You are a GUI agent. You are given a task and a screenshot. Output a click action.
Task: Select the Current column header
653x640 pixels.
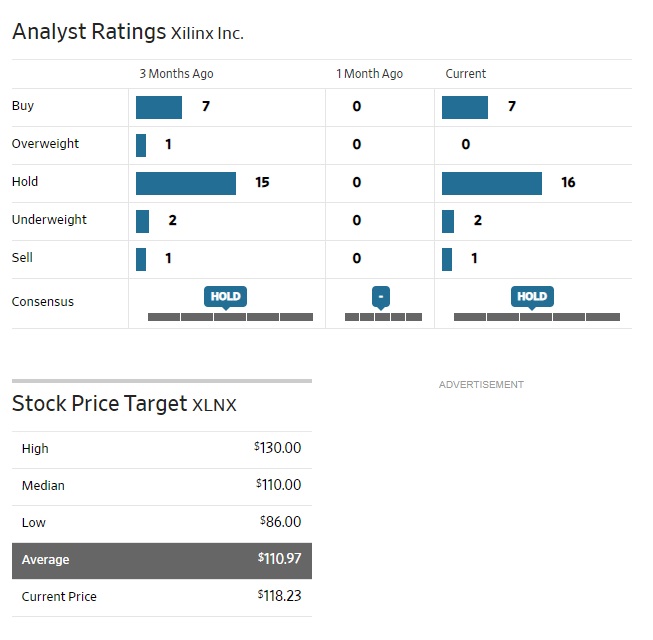pos(466,74)
